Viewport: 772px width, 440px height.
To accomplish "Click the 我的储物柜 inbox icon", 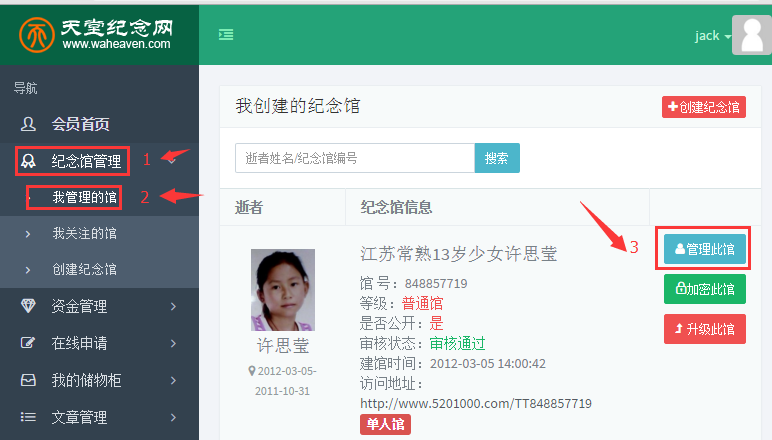I will tap(29, 380).
